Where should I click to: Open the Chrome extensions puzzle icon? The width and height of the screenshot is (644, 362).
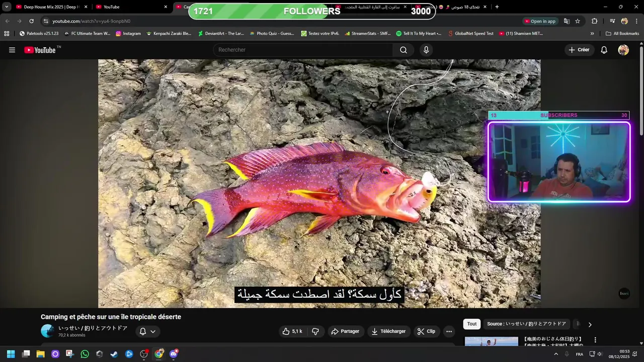click(x=594, y=21)
